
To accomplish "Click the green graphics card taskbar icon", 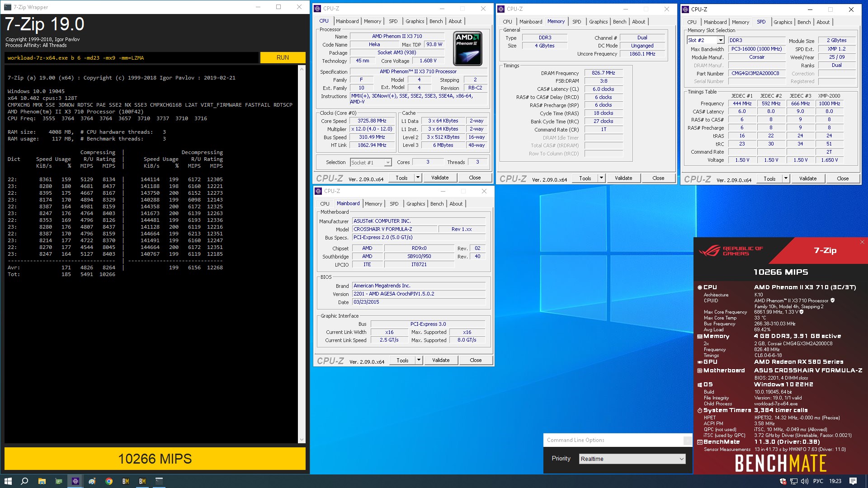I will tap(58, 481).
